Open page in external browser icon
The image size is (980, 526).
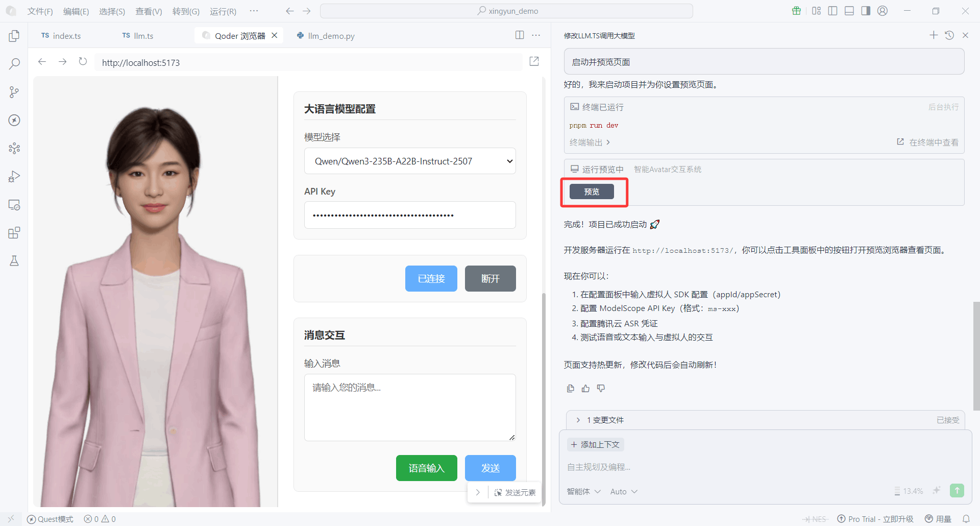(534, 61)
